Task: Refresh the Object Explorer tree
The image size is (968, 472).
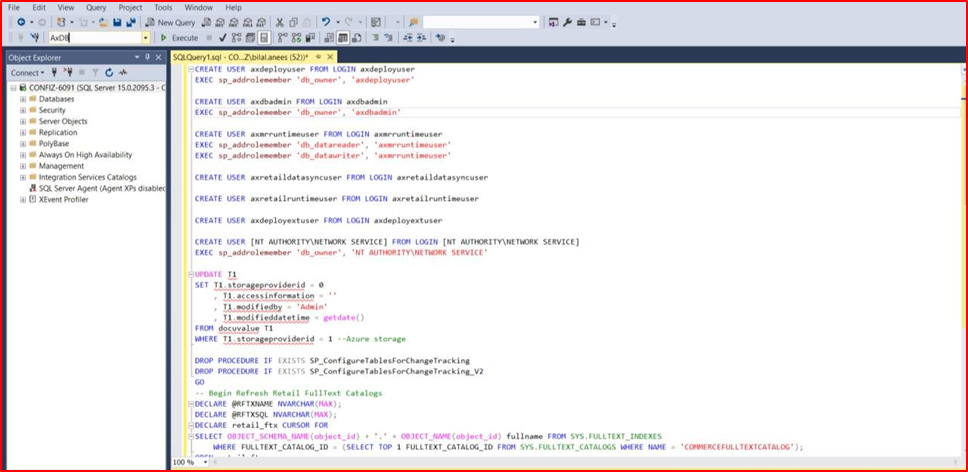Action: (x=109, y=73)
